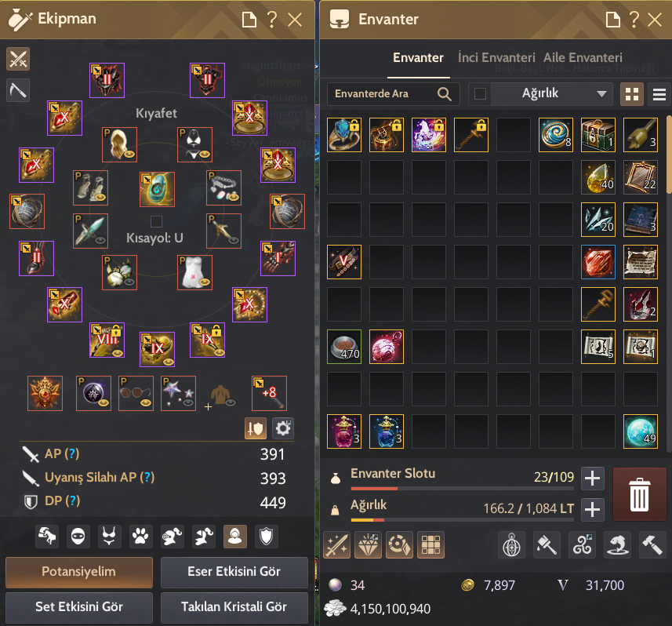Click the paw pet tab icon
The height and width of the screenshot is (626, 672).
140,537
